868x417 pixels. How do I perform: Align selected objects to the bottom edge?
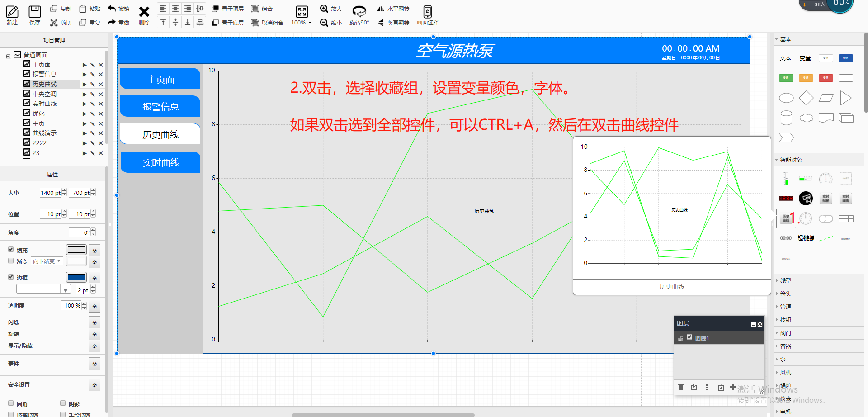point(188,22)
